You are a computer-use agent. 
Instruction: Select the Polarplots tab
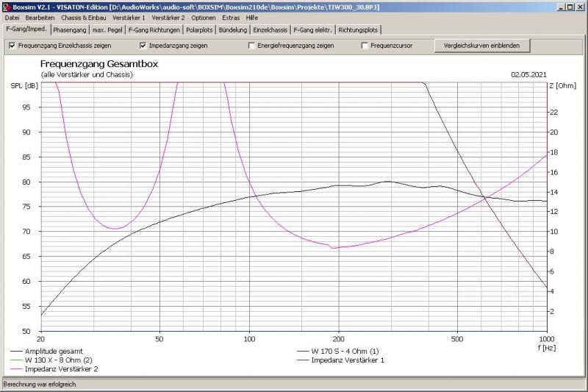coord(199,30)
